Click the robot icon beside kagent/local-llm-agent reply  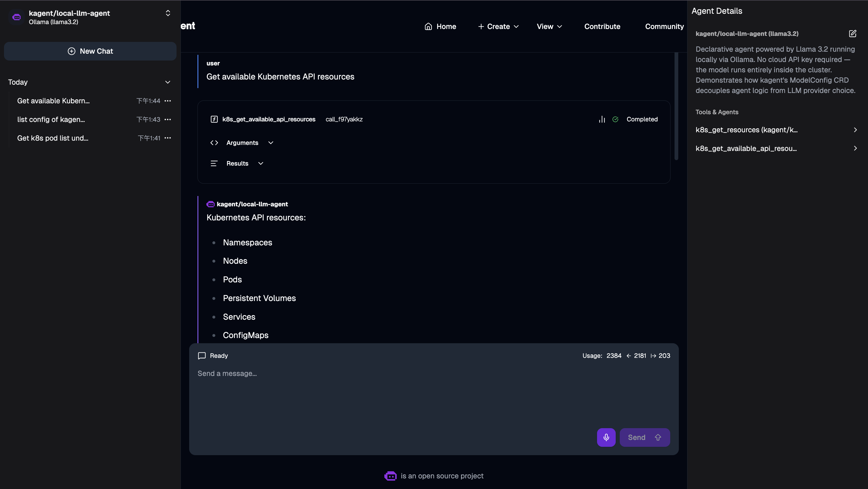click(x=210, y=204)
